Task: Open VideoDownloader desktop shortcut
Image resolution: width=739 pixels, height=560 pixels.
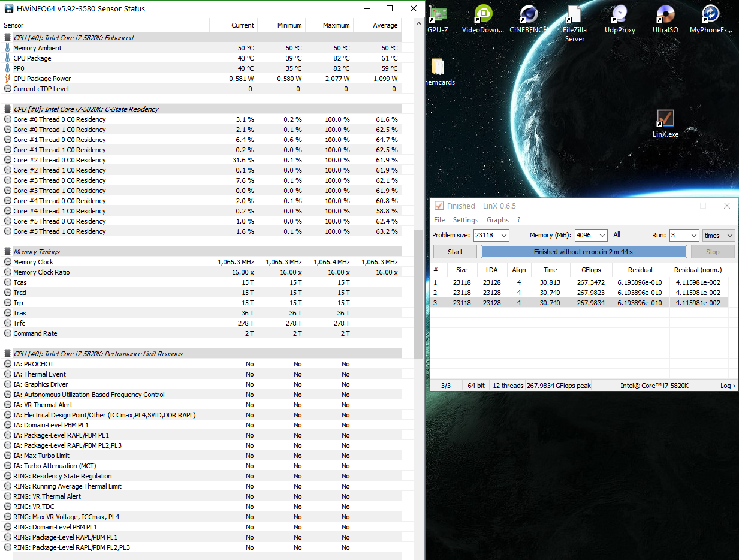Action: tap(483, 19)
